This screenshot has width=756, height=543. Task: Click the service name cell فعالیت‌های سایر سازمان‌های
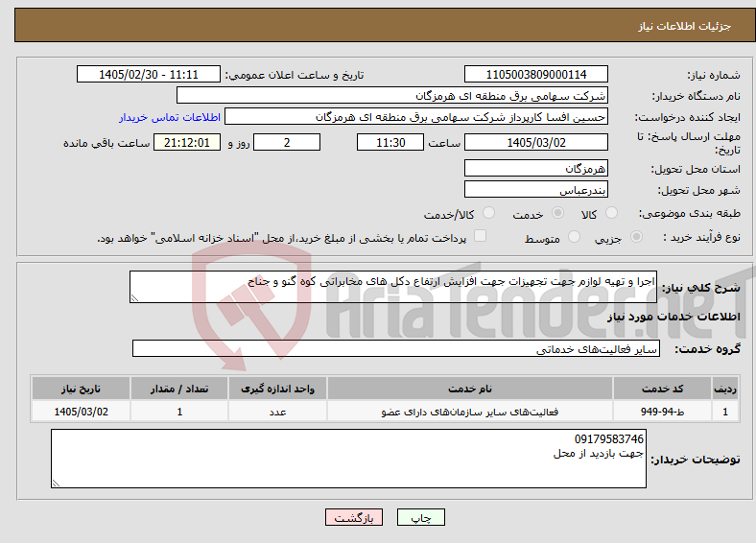pos(470,412)
